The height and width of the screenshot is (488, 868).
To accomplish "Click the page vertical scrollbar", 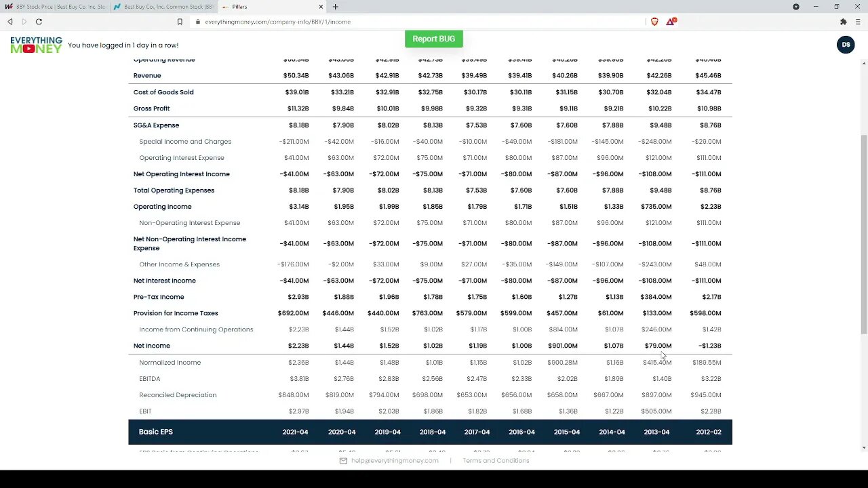I will pyautogui.click(x=863, y=234).
